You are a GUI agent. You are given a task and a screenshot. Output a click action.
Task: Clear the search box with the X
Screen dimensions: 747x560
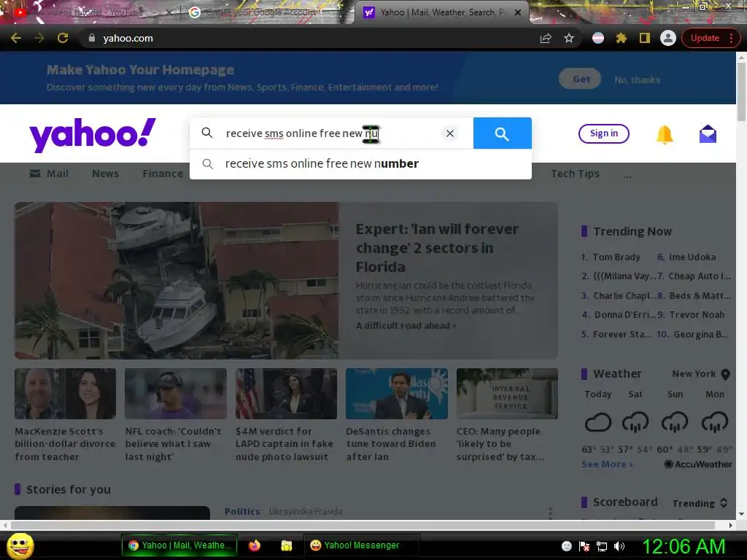[x=449, y=133]
